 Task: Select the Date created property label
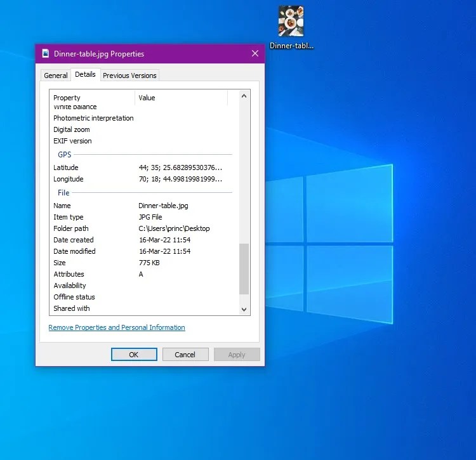pos(74,240)
